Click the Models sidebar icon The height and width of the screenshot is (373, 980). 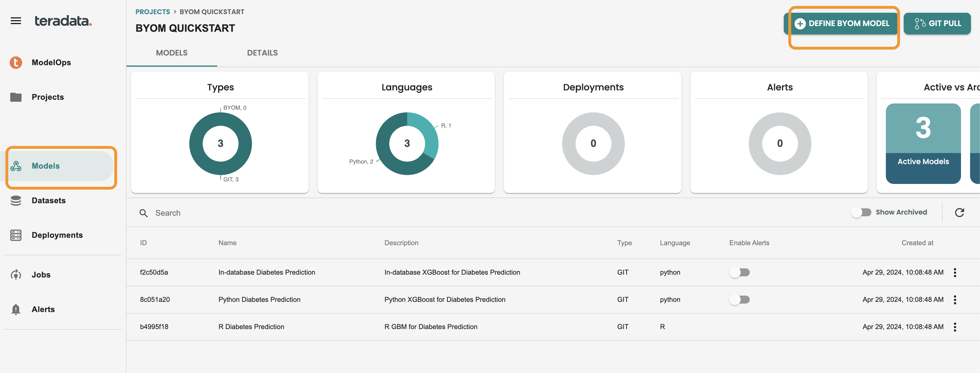(16, 166)
